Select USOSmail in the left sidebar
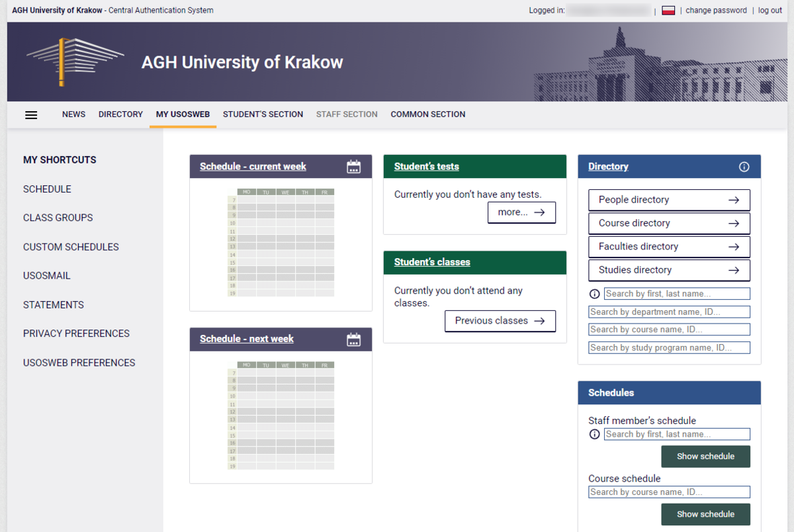Viewport: 794px width, 532px height. tap(46, 276)
